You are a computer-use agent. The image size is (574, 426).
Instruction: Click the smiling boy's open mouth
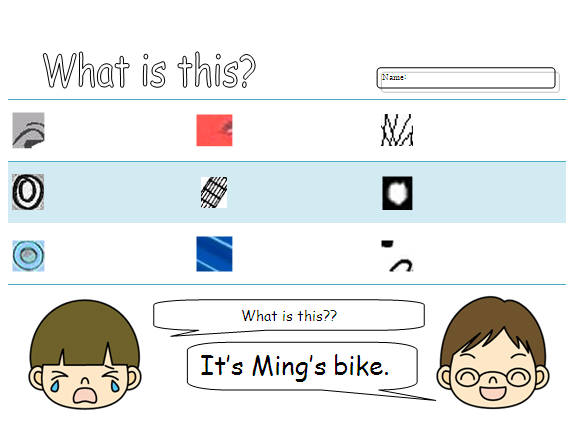pyautogui.click(x=493, y=393)
